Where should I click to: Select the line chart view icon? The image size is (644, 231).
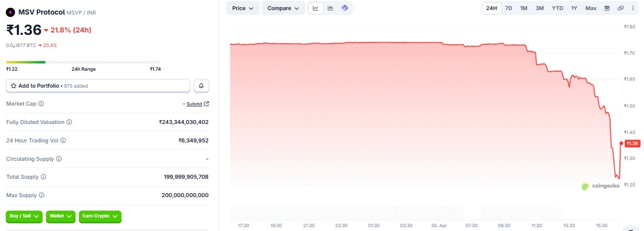tap(316, 8)
